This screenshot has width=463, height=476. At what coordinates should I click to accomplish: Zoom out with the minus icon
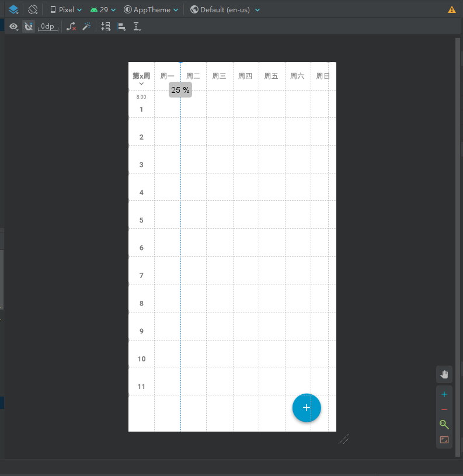tap(444, 409)
